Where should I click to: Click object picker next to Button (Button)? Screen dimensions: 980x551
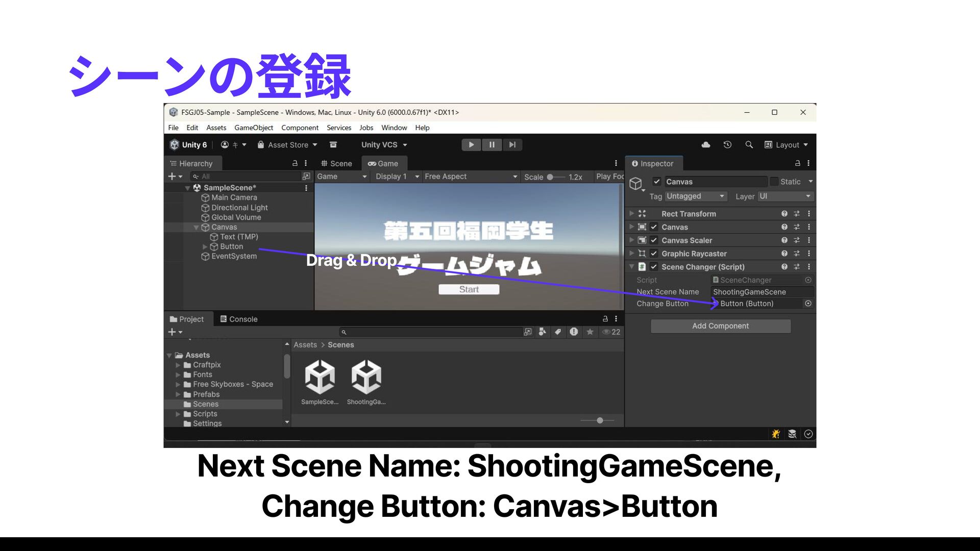808,304
